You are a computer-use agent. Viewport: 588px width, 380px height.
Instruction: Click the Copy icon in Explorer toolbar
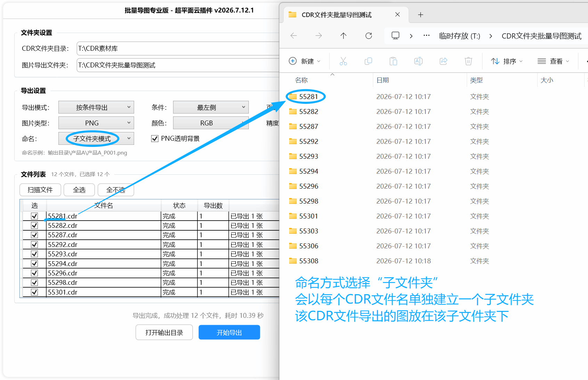368,61
